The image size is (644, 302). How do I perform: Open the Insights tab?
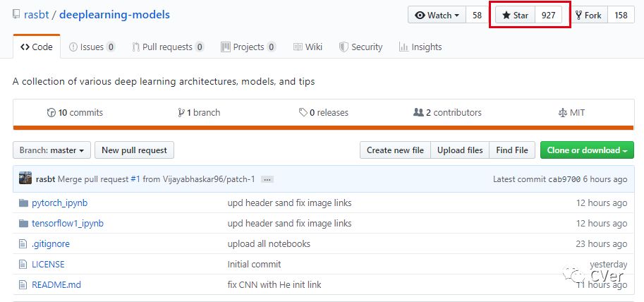[x=420, y=47]
